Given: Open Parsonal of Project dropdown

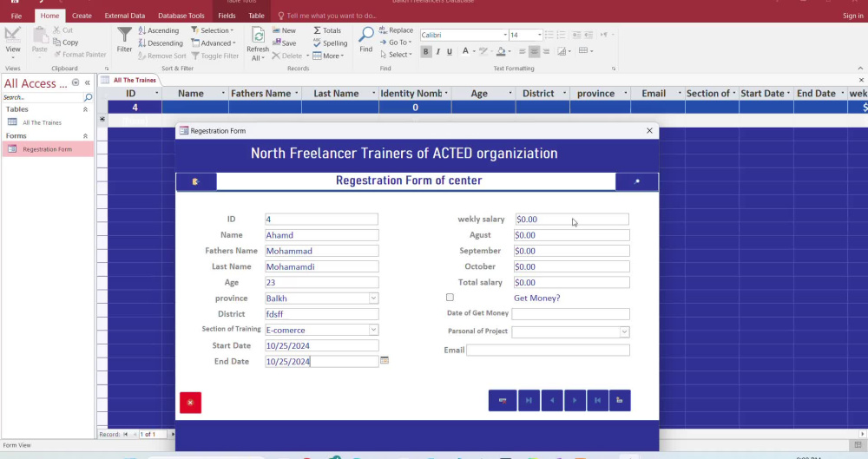Looking at the screenshot, I should pos(624,331).
